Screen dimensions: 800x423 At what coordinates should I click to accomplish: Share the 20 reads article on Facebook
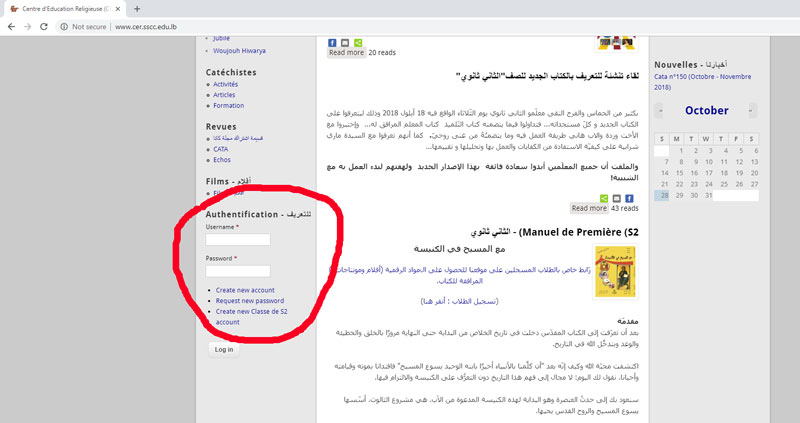click(x=332, y=43)
